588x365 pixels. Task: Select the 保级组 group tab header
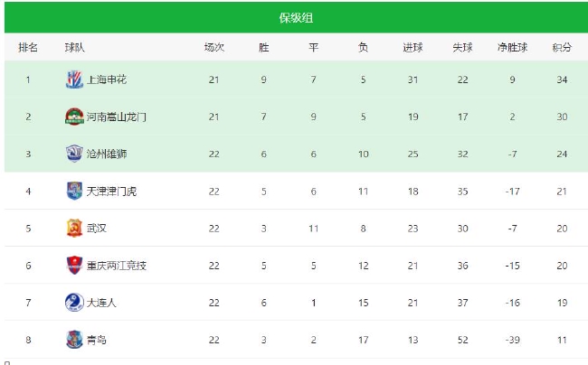pos(296,17)
